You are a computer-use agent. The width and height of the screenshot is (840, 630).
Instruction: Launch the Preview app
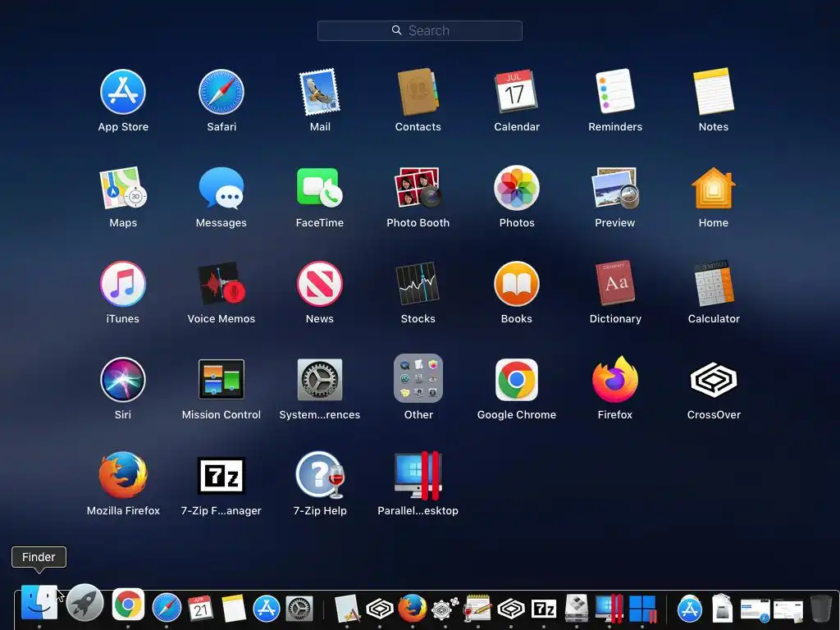pos(615,188)
